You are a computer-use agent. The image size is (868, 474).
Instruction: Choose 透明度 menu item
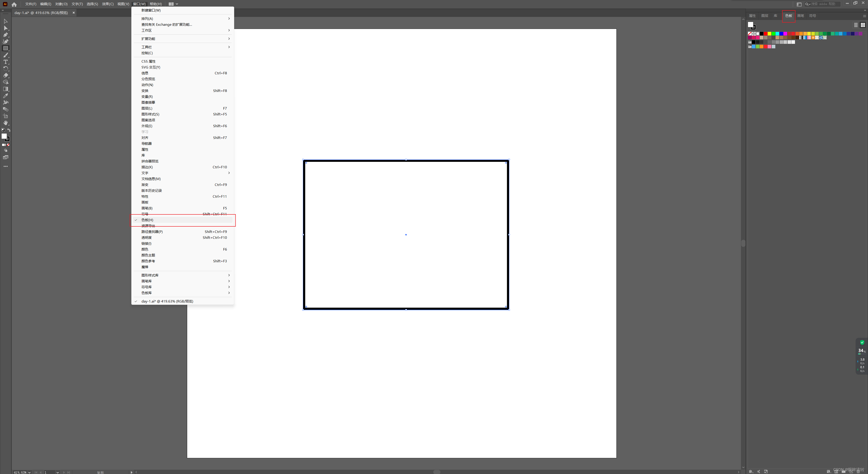tap(183, 237)
